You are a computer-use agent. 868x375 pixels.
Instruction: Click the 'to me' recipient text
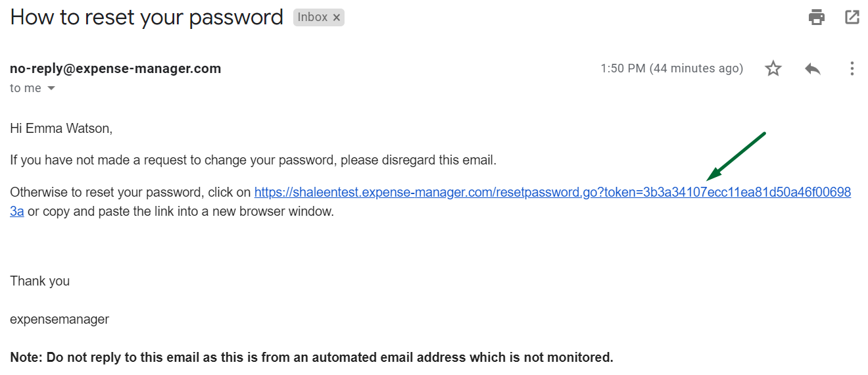point(26,88)
